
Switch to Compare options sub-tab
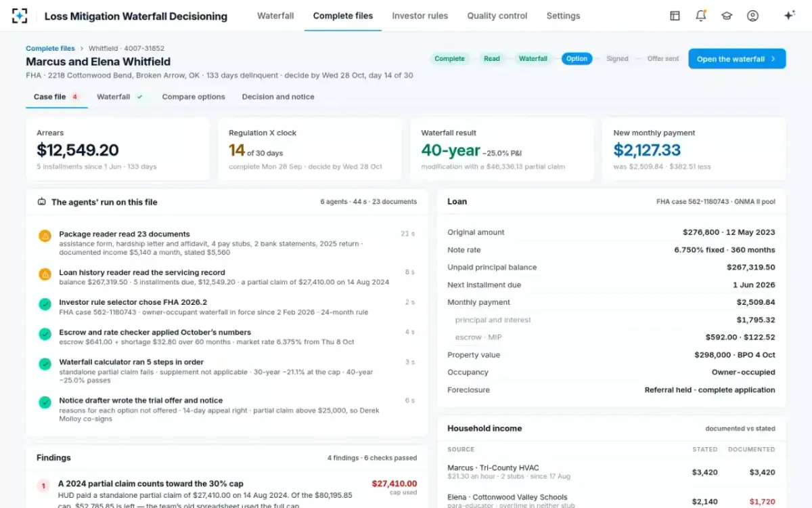tap(194, 97)
